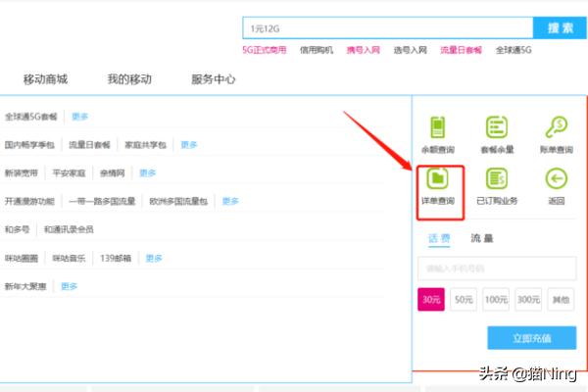Viewport: 588px width, 392px height.
Task: Open the 套餐余量 package remaining icon
Action: [x=497, y=127]
